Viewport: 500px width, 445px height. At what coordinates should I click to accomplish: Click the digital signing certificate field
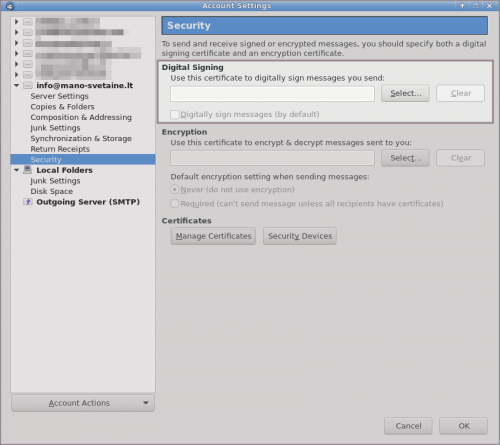272,94
